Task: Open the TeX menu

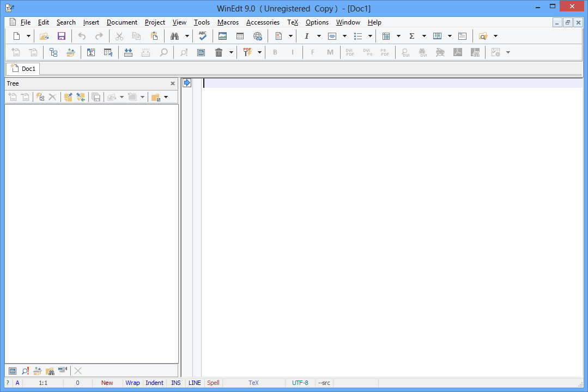Action: [293, 22]
